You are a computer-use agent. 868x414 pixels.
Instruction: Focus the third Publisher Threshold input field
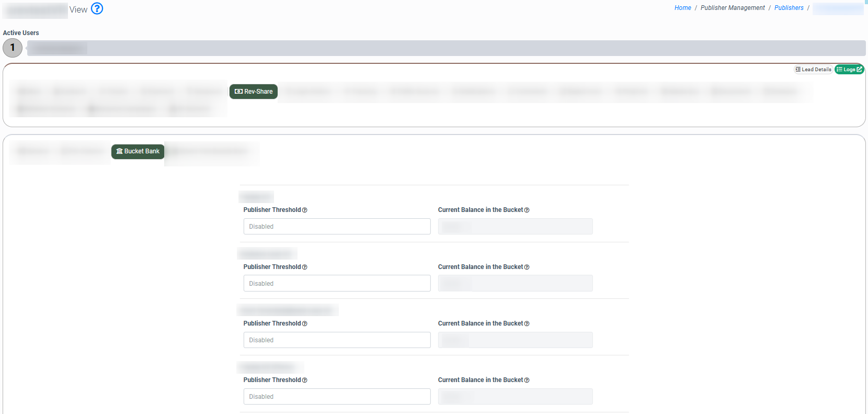pos(337,340)
